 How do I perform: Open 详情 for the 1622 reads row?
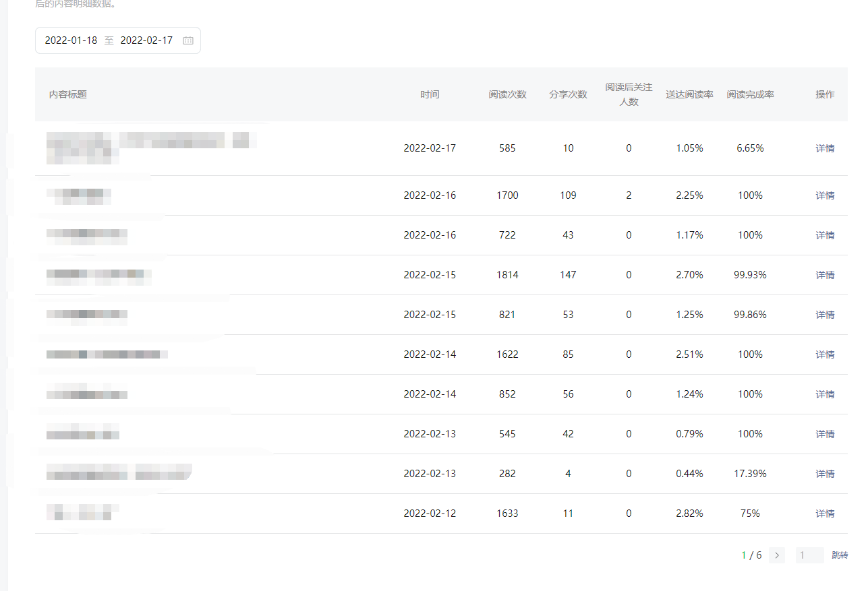tap(825, 354)
